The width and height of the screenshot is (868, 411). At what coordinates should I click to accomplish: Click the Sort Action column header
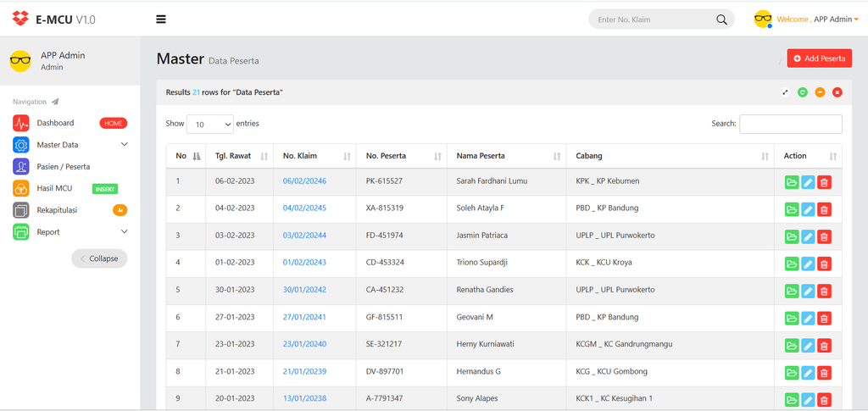[x=808, y=156]
